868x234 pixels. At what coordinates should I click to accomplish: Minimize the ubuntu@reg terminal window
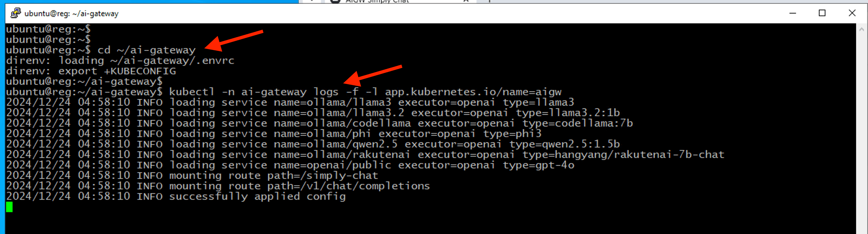pos(793,13)
